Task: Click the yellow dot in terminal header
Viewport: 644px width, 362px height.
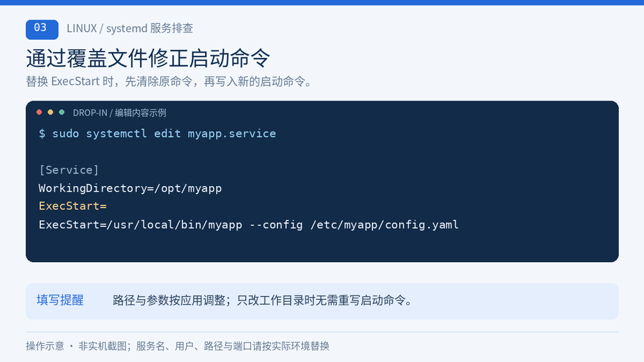Action: [50, 112]
